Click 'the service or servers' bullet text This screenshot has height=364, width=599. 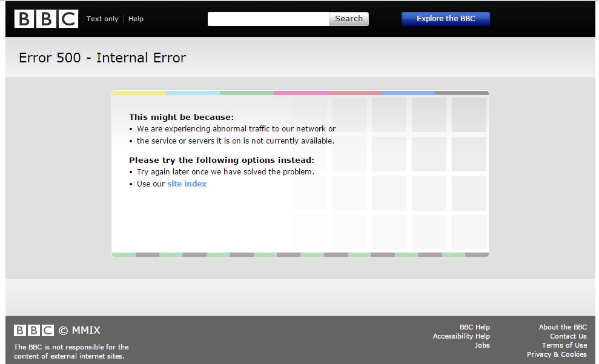coord(236,141)
